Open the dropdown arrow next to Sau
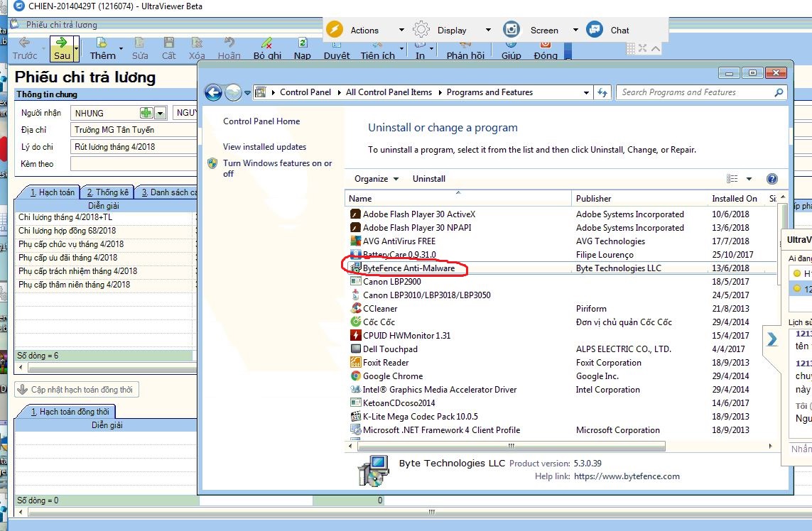Screen dimensions: 812x531 [x=76, y=49]
